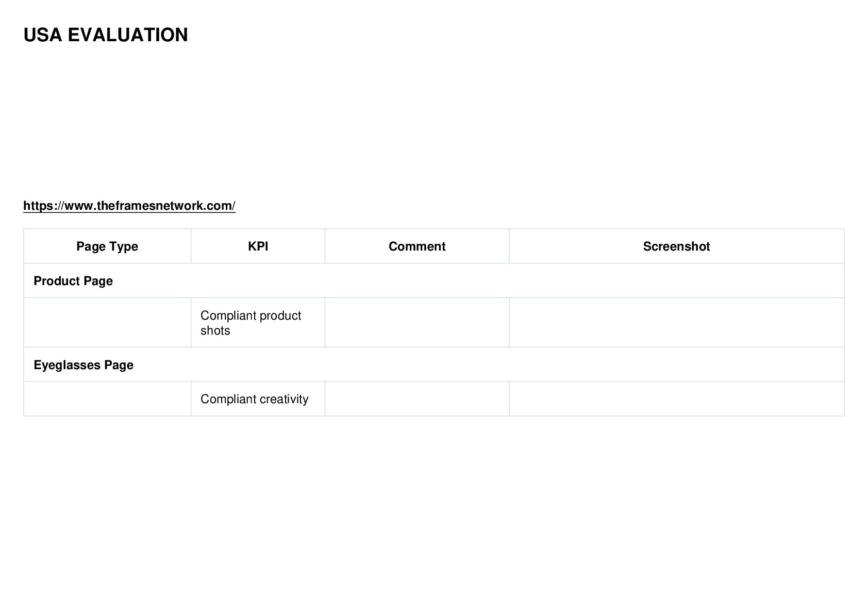Click empty Comment cell beside Compliant creativity

(417, 399)
